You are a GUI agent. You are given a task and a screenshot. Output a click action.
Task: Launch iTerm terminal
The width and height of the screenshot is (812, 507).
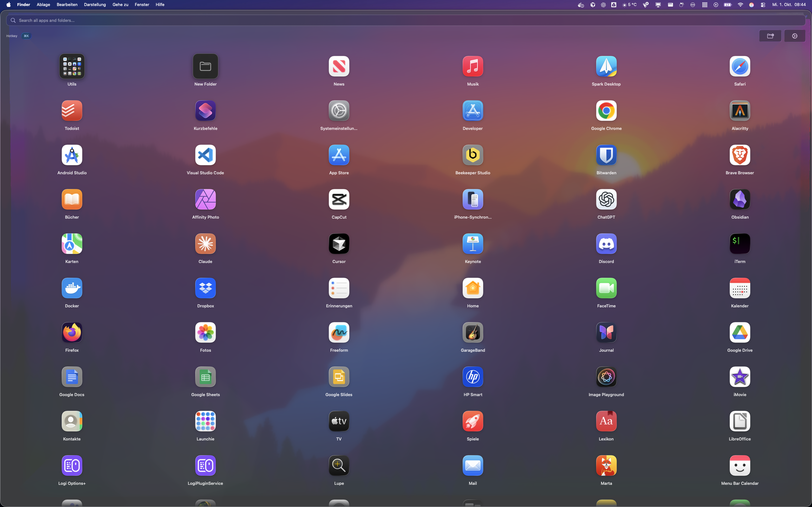740,244
